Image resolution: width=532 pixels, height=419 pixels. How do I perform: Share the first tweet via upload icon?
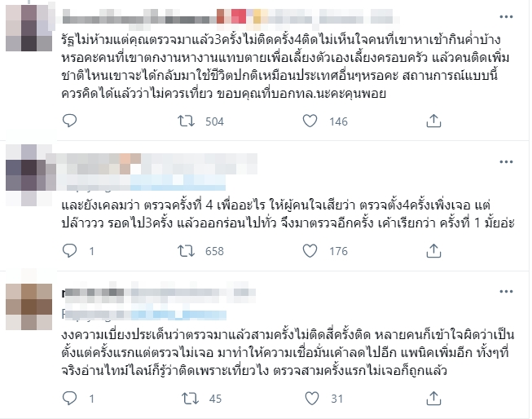tap(433, 121)
